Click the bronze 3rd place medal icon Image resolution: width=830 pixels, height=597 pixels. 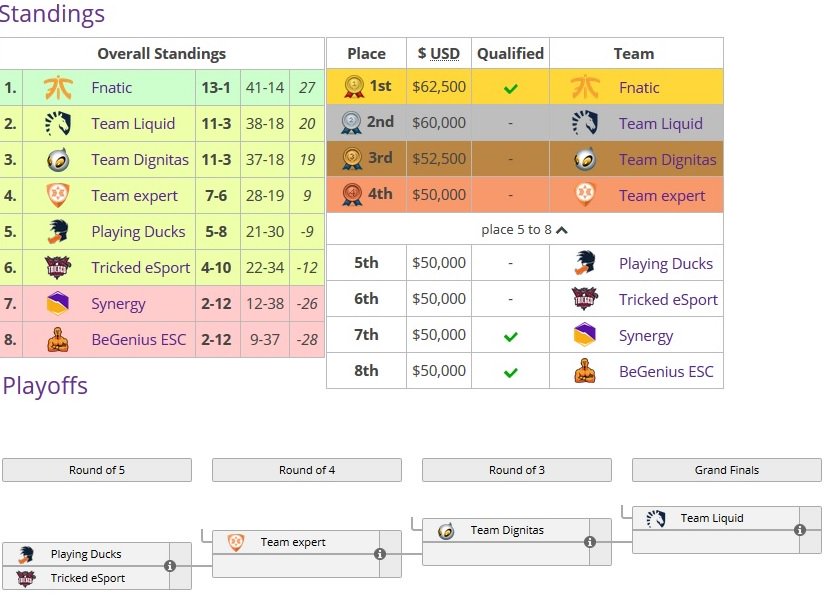[x=352, y=158]
